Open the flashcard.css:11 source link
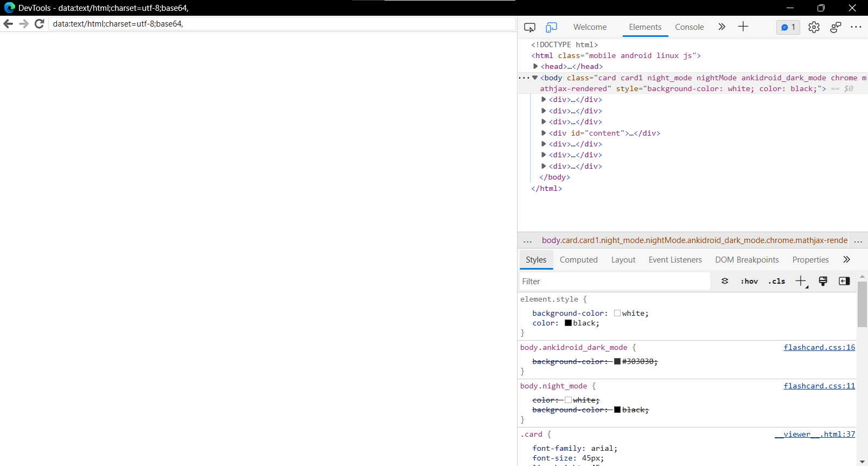This screenshot has height=466, width=868. 819,386
